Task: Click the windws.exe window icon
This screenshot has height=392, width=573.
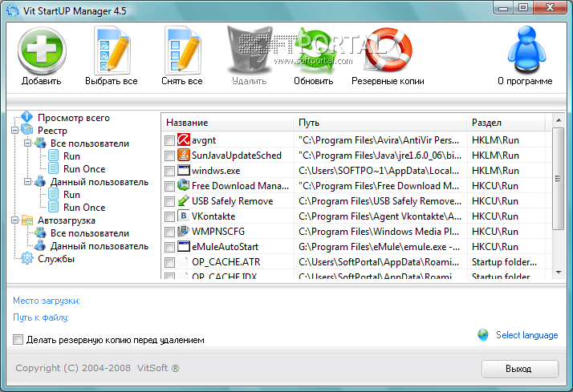Action: pos(184,170)
